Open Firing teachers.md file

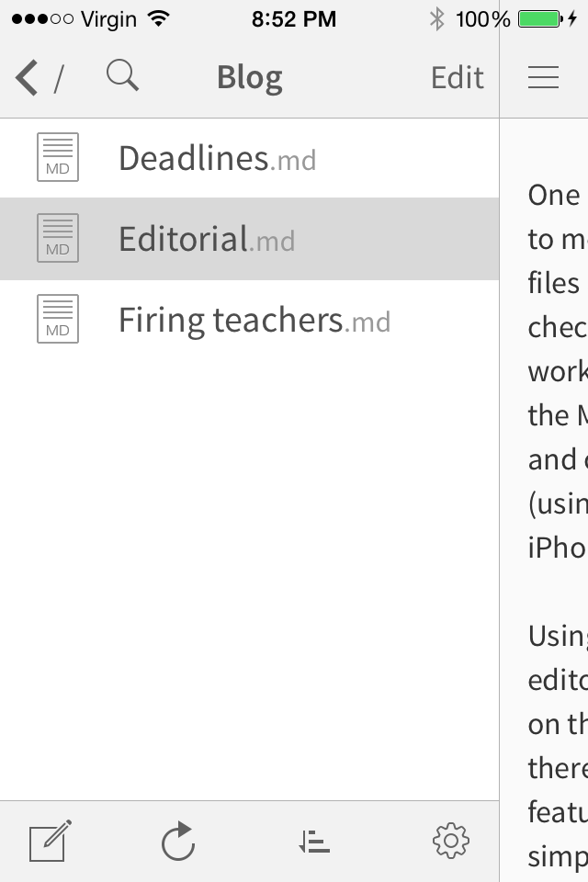(254, 321)
